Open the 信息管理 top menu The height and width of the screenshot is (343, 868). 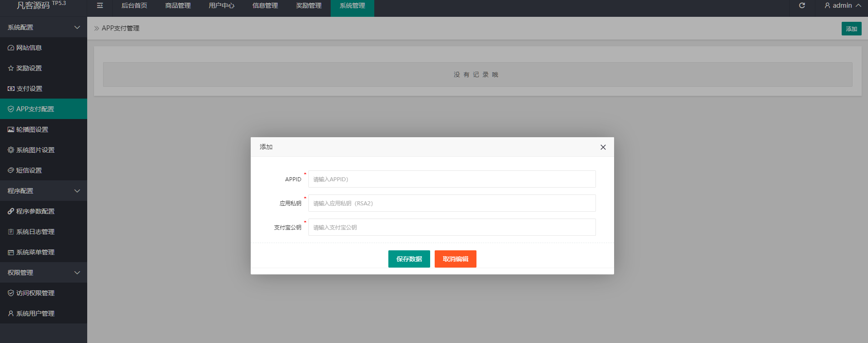coord(265,5)
